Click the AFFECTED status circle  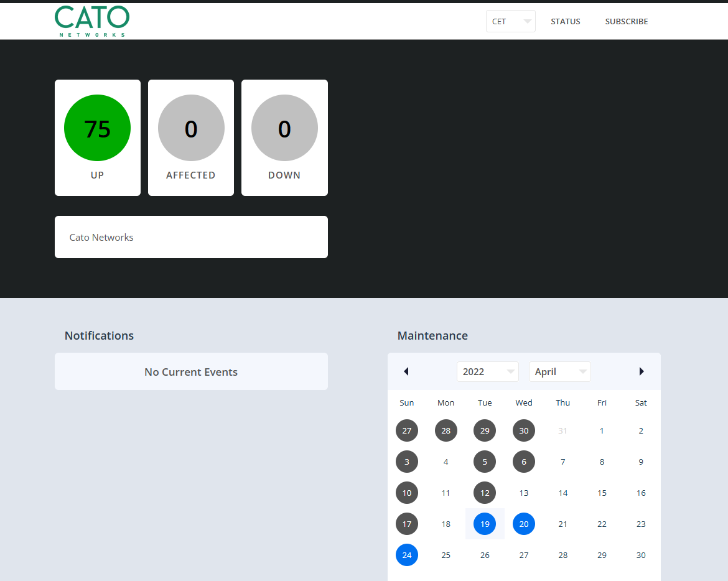(190, 128)
